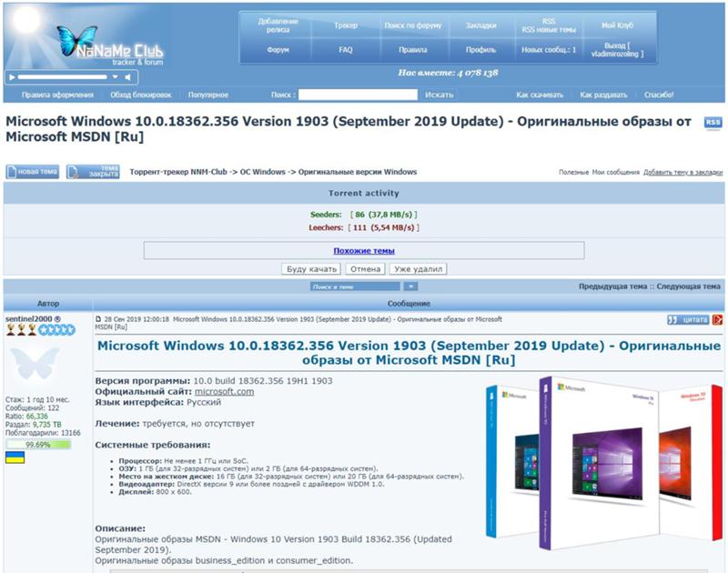Click the red report icon next to цитата
728x573 pixels.
tap(717, 319)
